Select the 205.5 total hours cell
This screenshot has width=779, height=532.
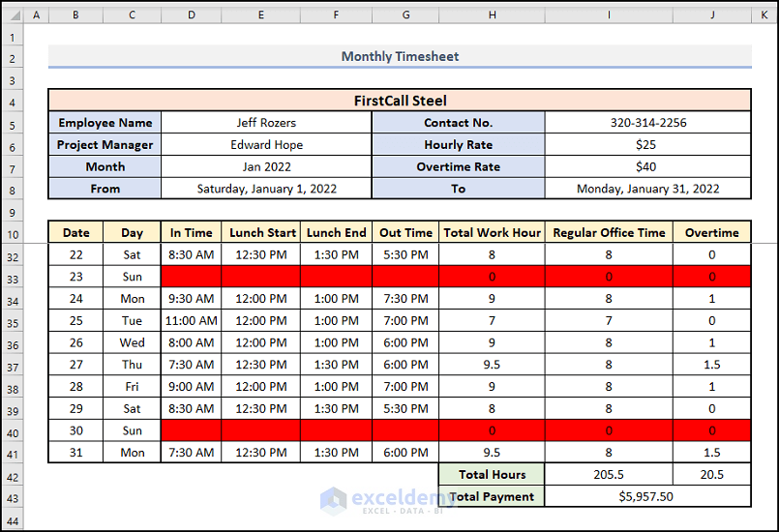(609, 474)
